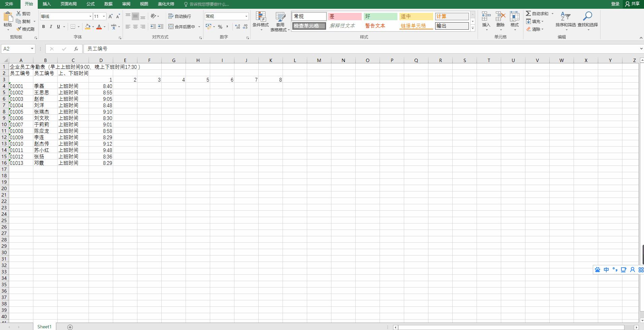Open the File (文件) tab

coord(9,4)
